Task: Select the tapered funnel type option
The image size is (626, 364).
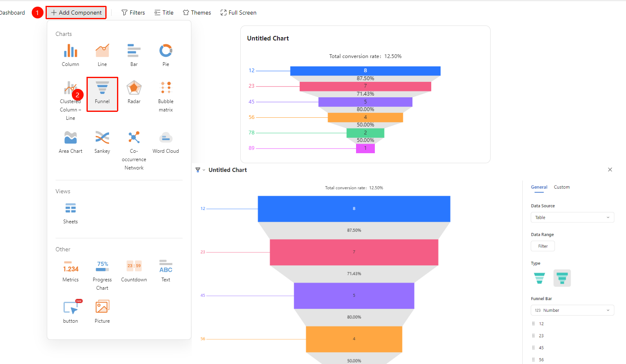Action: [x=539, y=278]
